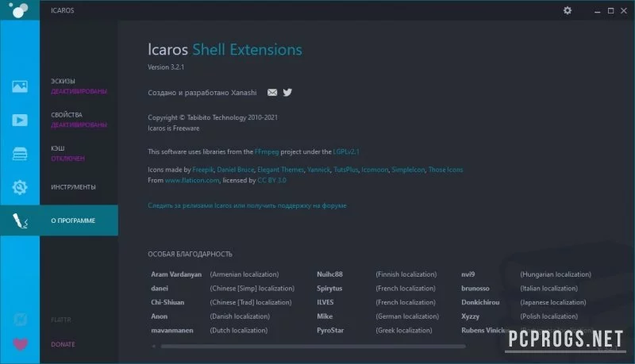
Task: Open the properties play icon
Action: [x=20, y=120]
